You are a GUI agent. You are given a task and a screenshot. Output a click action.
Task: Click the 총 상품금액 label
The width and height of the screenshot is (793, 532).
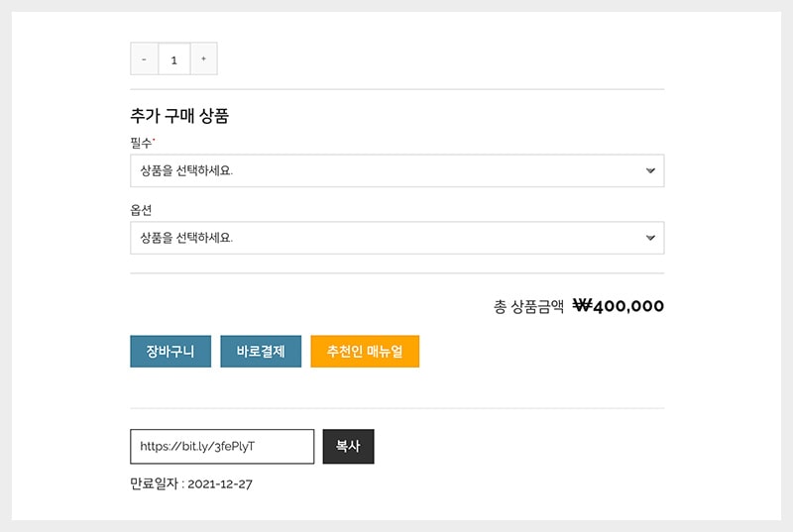pos(528,307)
